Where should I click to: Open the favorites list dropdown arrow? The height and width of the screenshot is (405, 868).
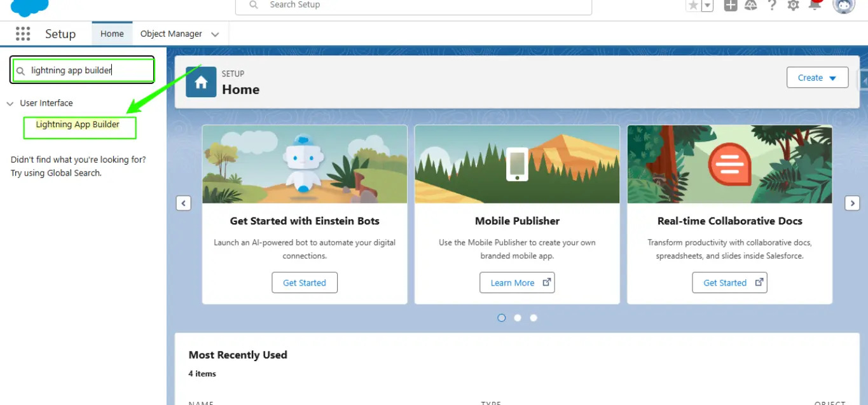point(707,6)
